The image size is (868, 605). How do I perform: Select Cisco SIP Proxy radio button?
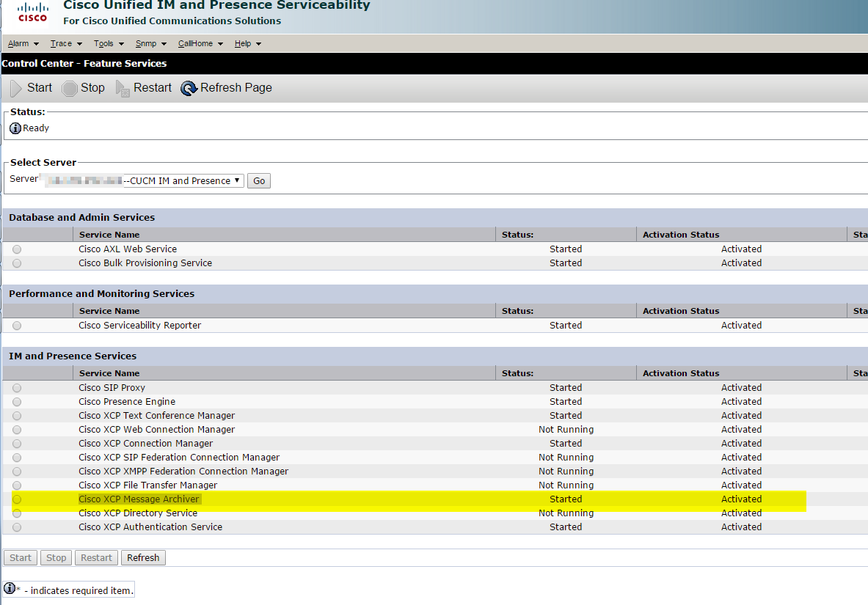pos(17,388)
